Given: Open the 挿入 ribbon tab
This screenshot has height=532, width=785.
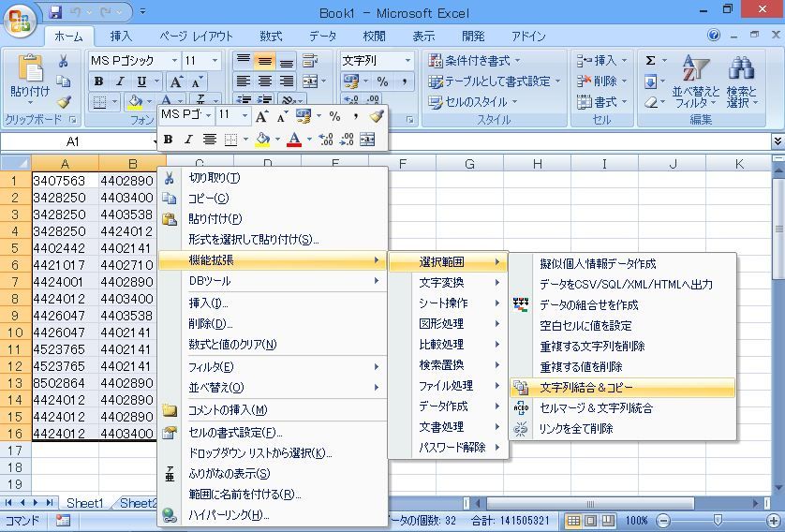Looking at the screenshot, I should pos(121,36).
